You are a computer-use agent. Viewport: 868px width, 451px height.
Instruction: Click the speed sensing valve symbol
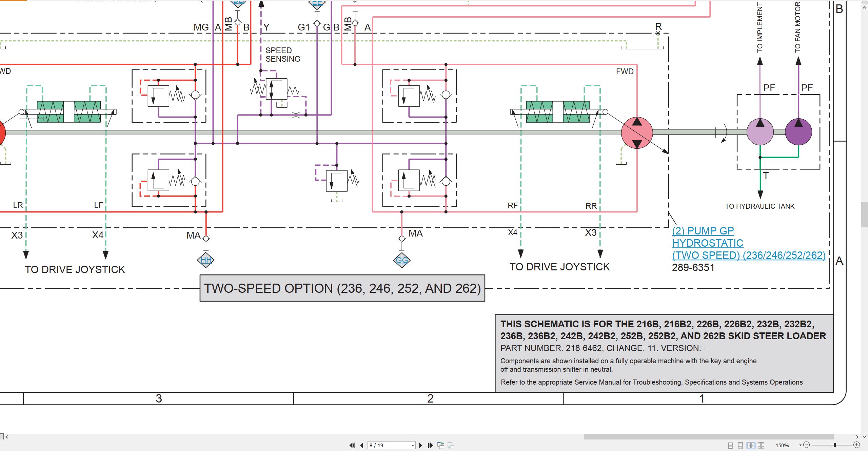(276, 89)
